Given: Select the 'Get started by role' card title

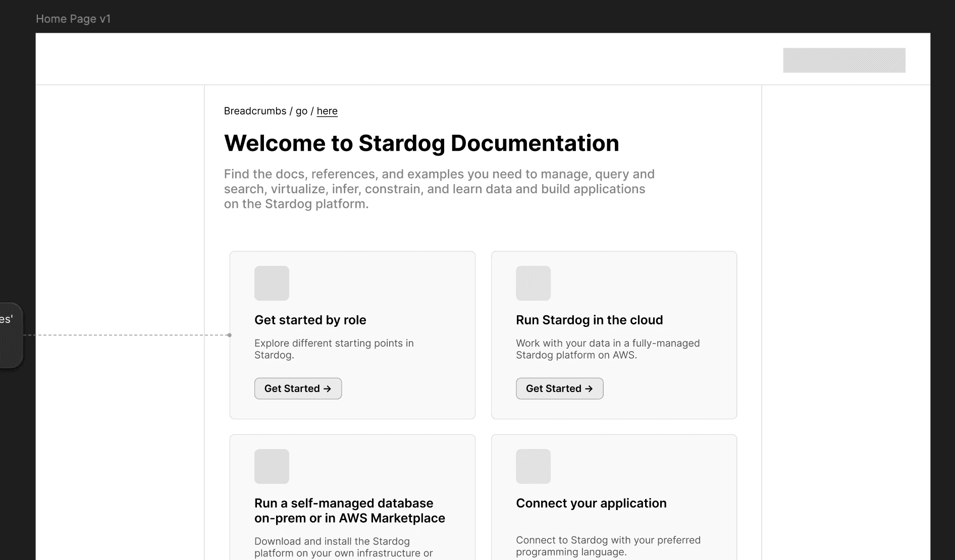Looking at the screenshot, I should (x=310, y=320).
